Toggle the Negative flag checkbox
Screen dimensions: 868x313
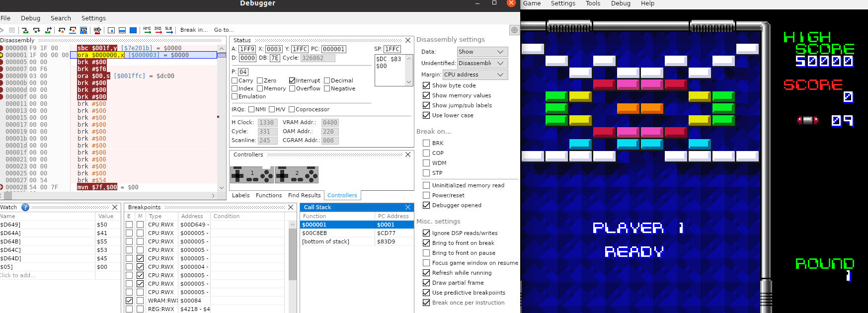pyautogui.click(x=327, y=88)
